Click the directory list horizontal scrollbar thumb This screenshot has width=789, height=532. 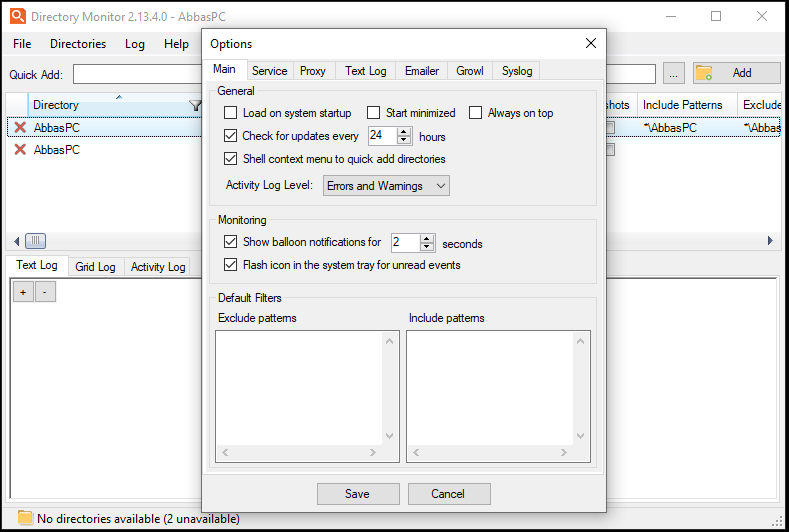35,241
